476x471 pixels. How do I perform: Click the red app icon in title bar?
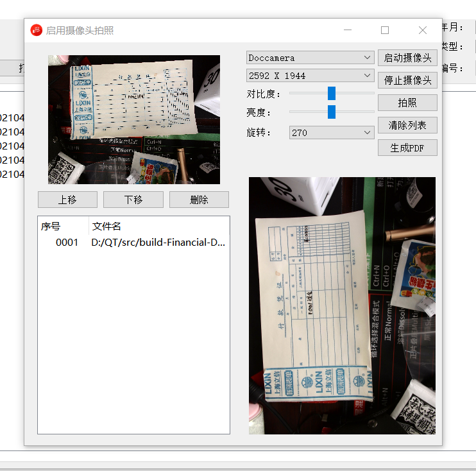pos(37,30)
